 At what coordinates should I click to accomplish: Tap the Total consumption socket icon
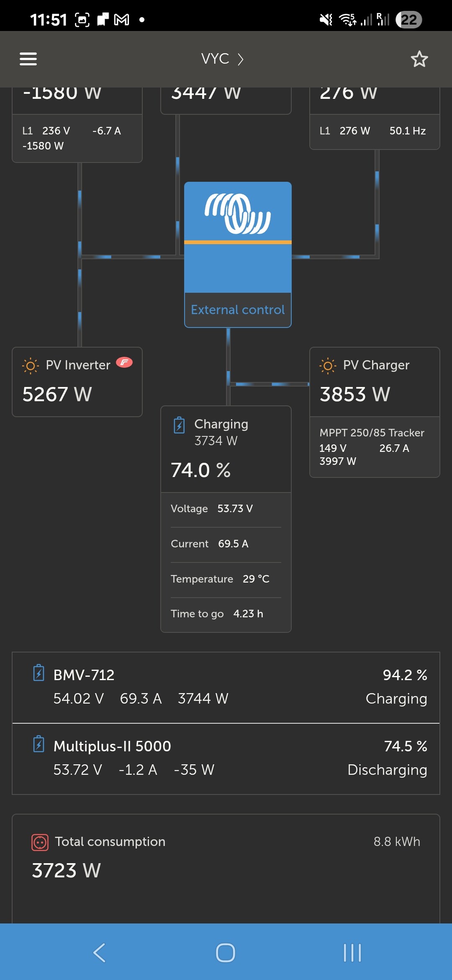[40, 842]
